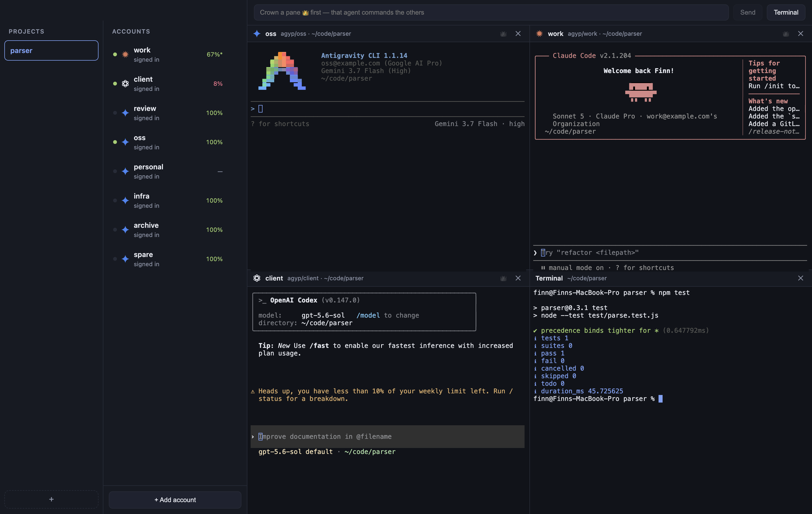Click '? for shortcuts' in oss pane
812x514 pixels.
click(x=280, y=124)
